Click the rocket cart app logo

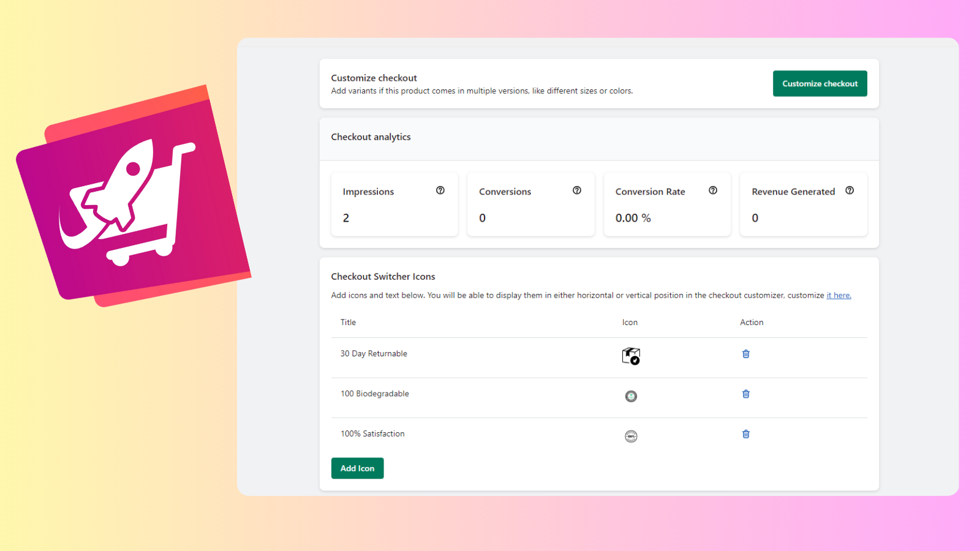[135, 196]
